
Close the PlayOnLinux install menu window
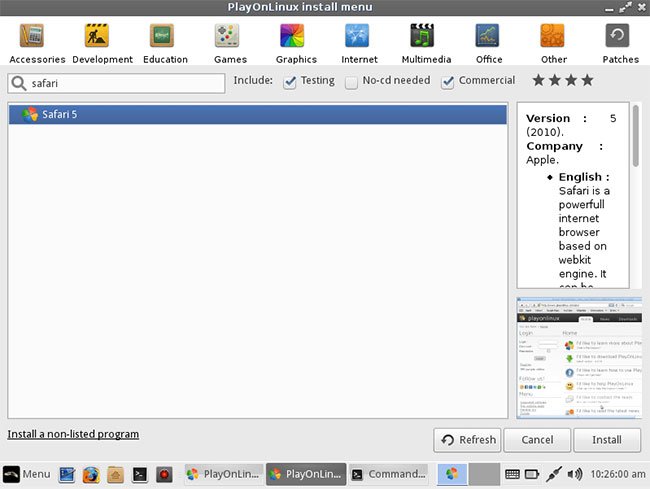[x=641, y=8]
